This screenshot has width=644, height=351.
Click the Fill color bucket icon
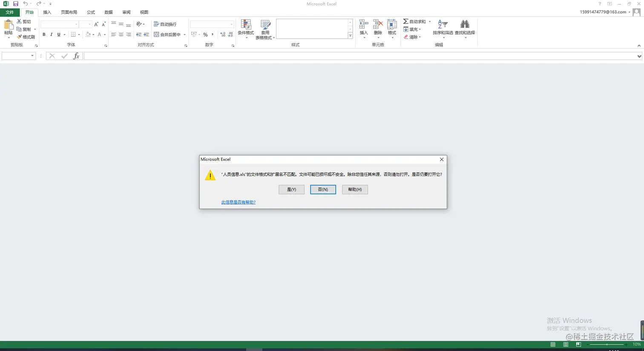tap(88, 34)
